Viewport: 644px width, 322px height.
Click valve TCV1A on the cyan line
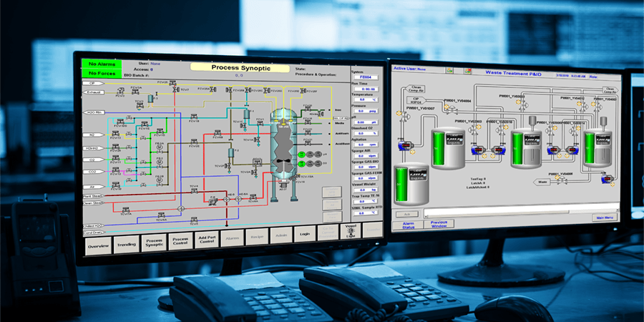click(x=258, y=140)
